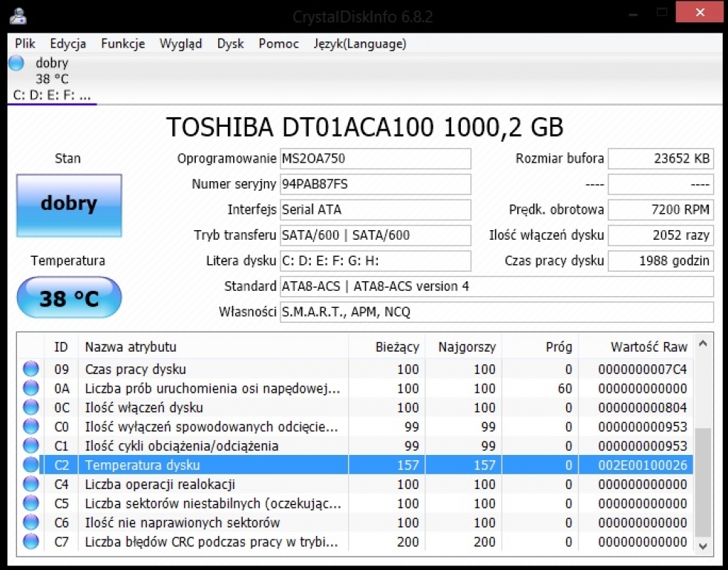
Task: Click status orb of attribute 09
Action: pyautogui.click(x=30, y=369)
